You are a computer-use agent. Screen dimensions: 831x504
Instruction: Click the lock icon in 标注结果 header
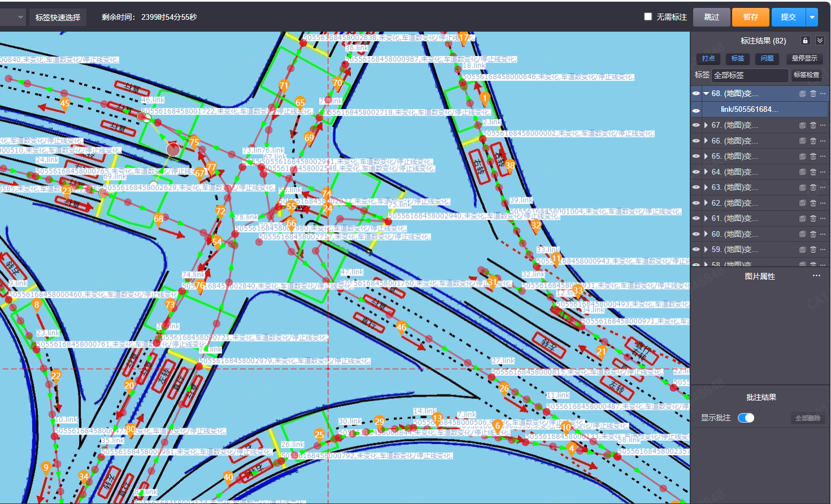click(x=805, y=41)
